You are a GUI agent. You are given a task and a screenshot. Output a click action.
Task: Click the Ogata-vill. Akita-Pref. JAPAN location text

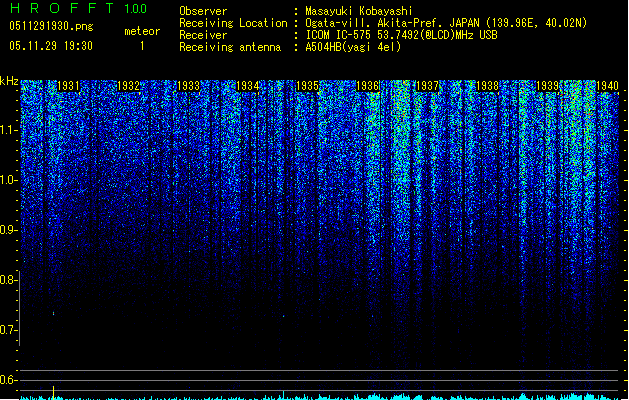point(446,23)
